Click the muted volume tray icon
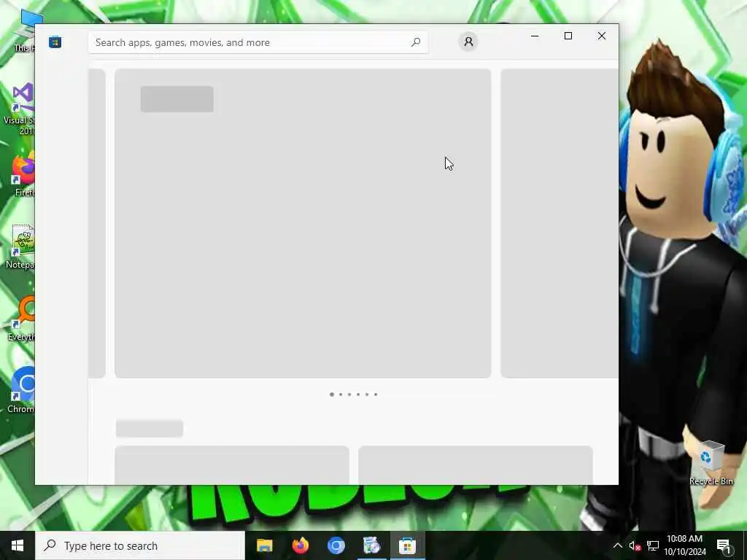Image resolution: width=747 pixels, height=560 pixels. (x=635, y=545)
